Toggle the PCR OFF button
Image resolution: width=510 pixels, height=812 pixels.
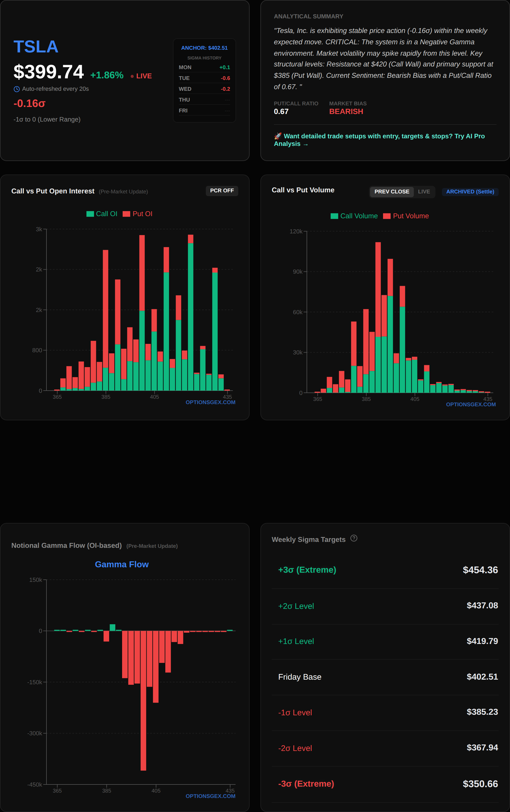coord(222,190)
